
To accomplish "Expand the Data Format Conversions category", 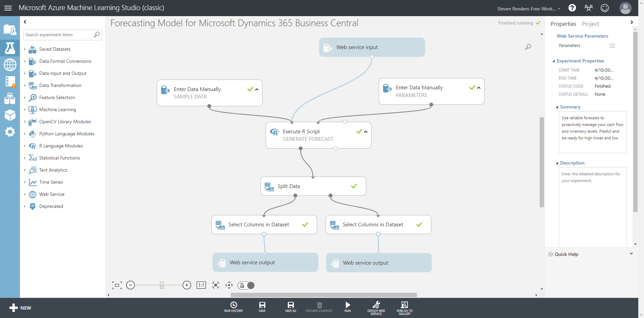I will (25, 61).
